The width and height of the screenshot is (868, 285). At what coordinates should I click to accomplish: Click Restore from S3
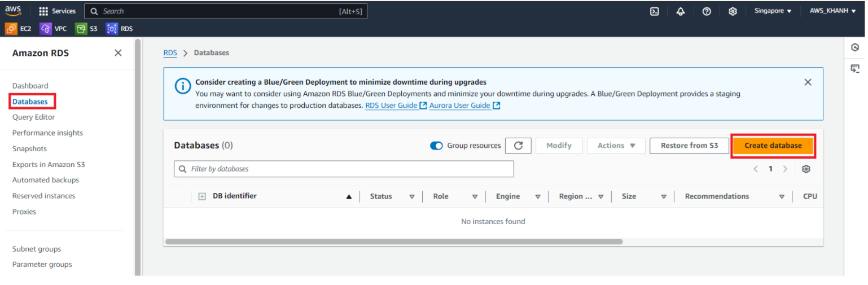689,146
